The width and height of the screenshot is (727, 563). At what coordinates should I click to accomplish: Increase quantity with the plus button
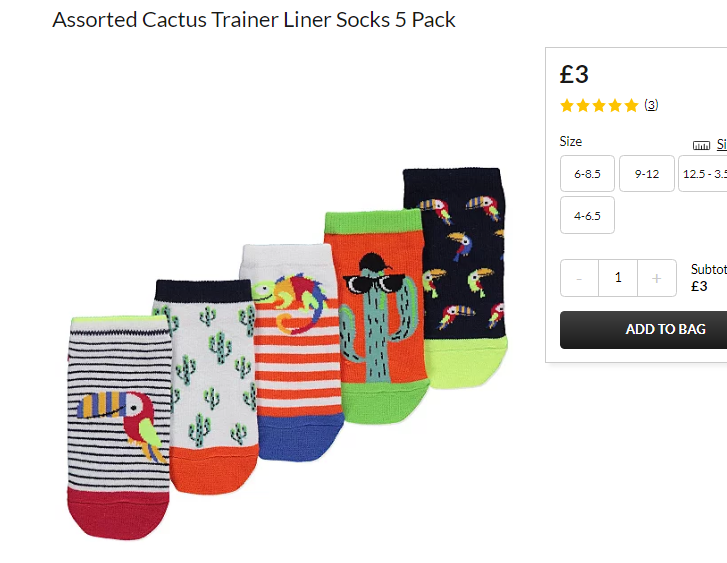point(657,278)
